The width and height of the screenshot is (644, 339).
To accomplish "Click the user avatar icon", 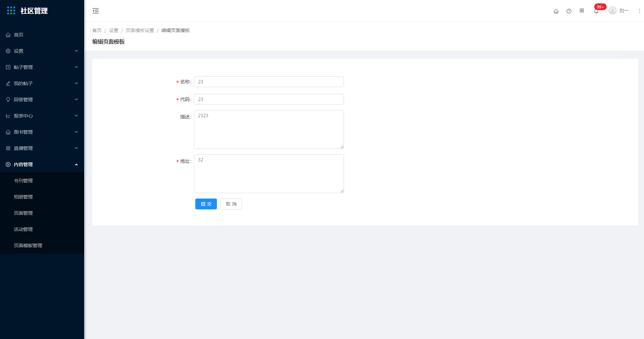I will tap(613, 11).
